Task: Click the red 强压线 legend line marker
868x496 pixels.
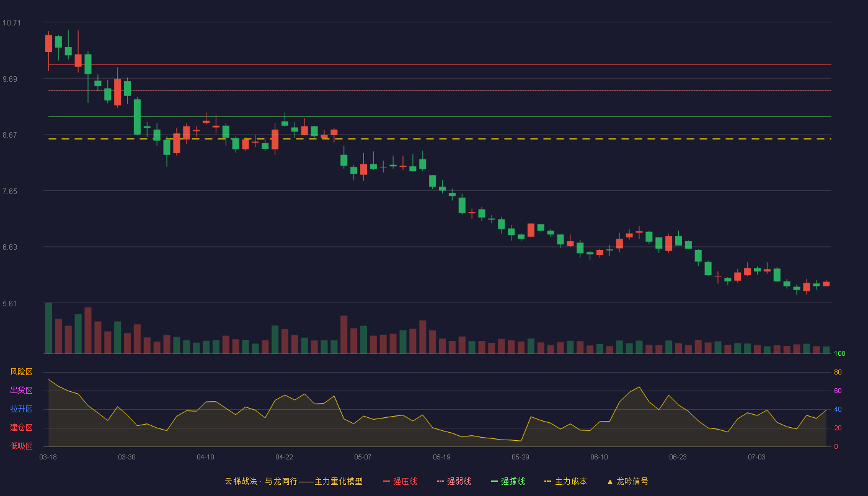Action: tap(387, 481)
